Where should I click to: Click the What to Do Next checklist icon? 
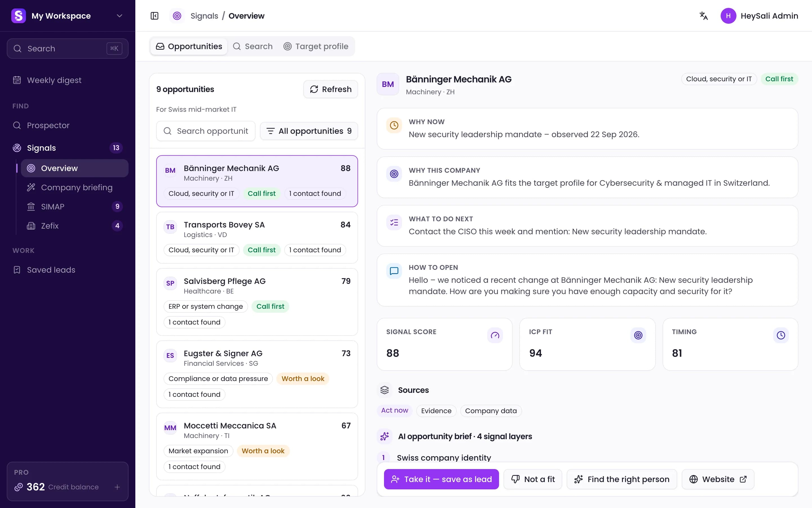[394, 222]
